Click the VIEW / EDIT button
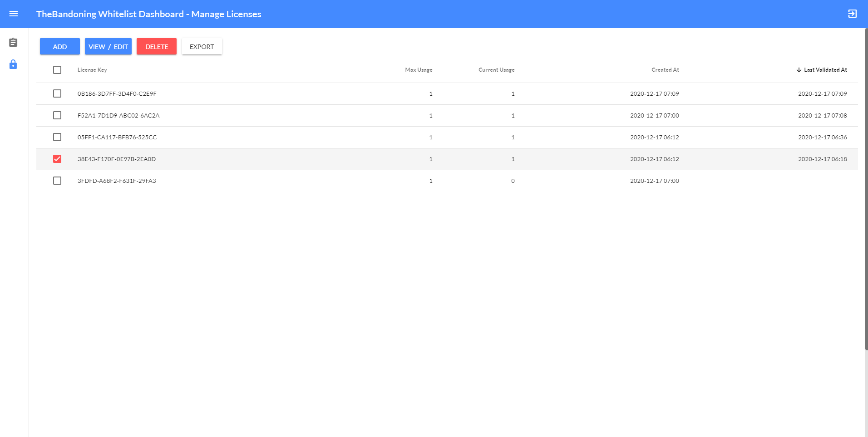 (108, 46)
